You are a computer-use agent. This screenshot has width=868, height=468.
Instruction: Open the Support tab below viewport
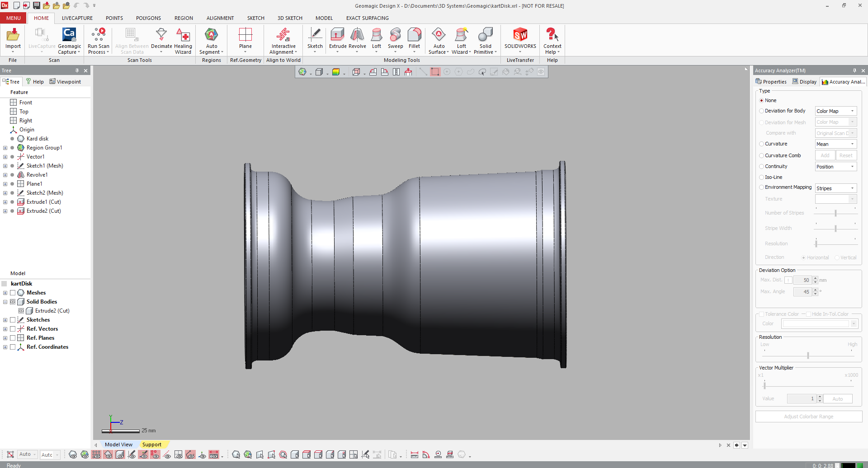[x=151, y=445]
